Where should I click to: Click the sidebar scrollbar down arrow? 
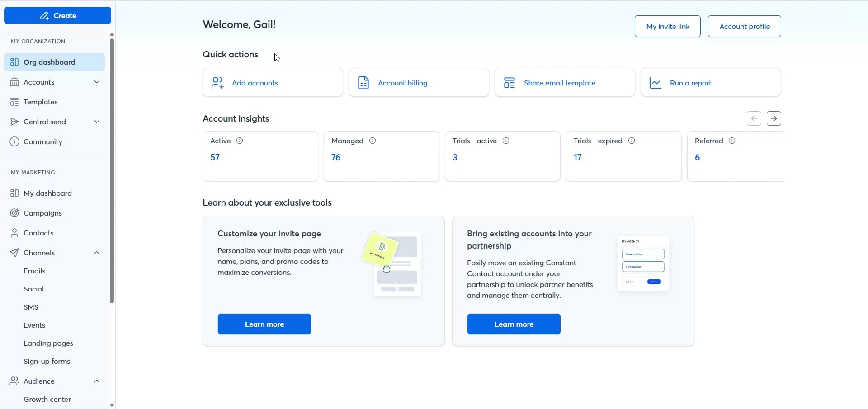coord(112,405)
